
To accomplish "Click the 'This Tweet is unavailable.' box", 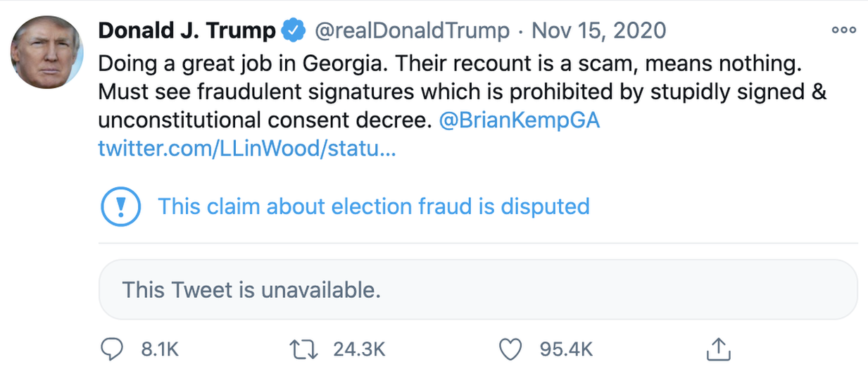I will pos(478,290).
